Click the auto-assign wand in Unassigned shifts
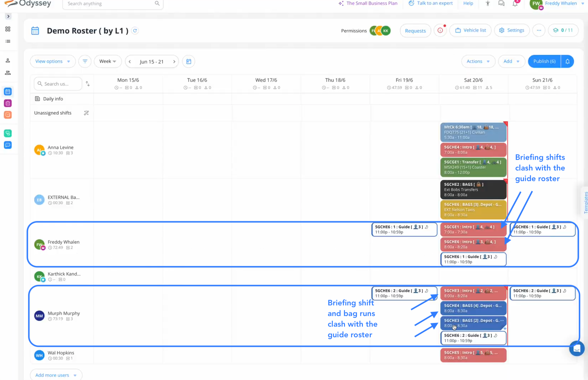This screenshot has height=380, width=588. click(86, 113)
